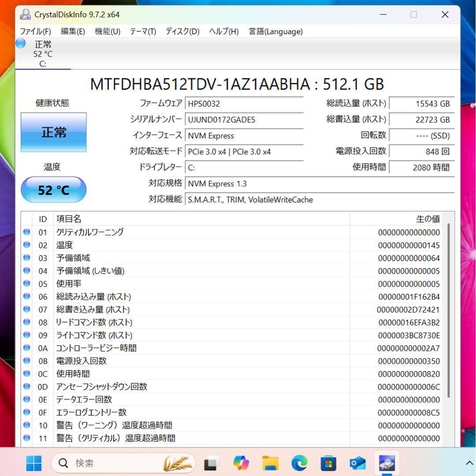Screen dimensions: 476x476
Task: Click the CrystalDiskInfo icon in the taskbar
Action: point(387,463)
